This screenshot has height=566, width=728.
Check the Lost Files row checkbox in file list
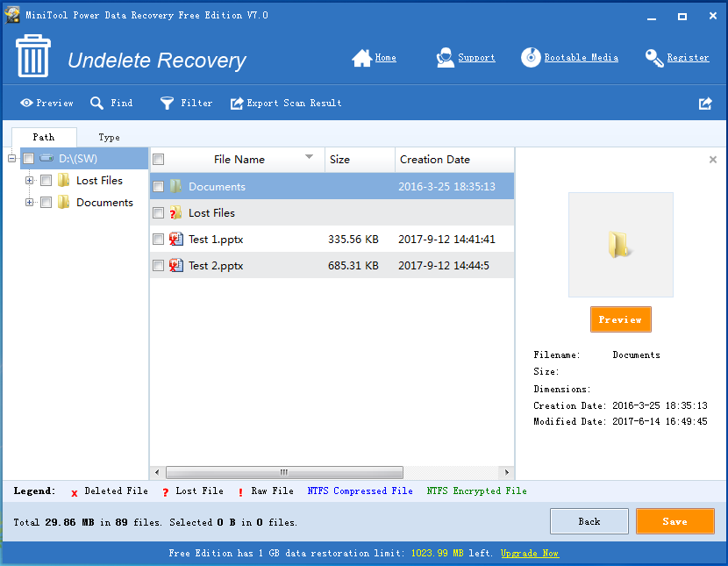[159, 212]
